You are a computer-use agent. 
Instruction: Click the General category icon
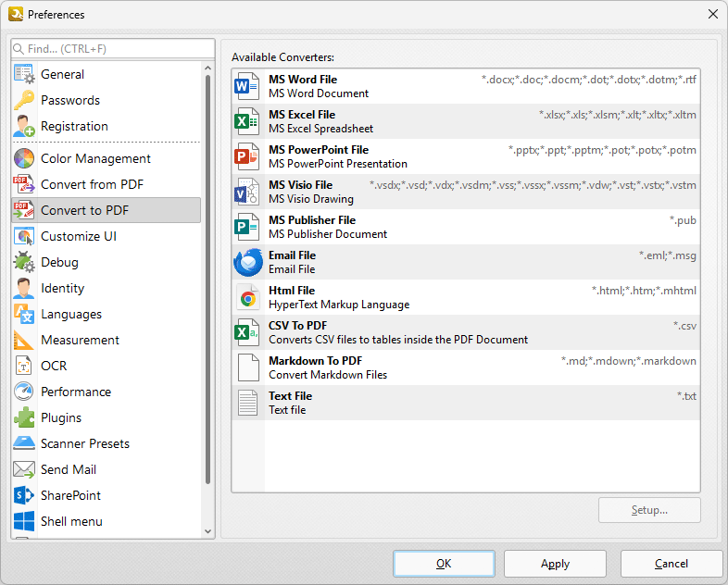pos(24,74)
